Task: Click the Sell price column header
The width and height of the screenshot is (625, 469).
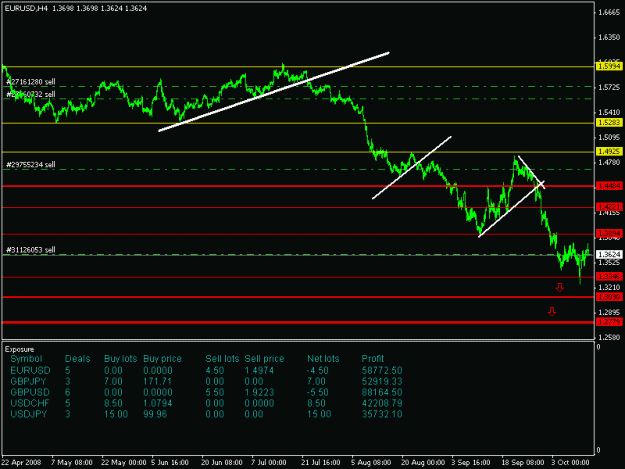Action: (264, 359)
